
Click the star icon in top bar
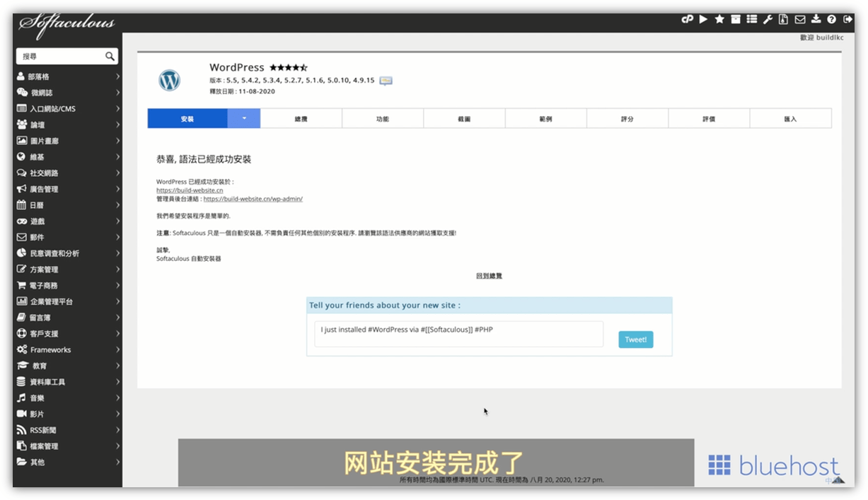tap(719, 20)
